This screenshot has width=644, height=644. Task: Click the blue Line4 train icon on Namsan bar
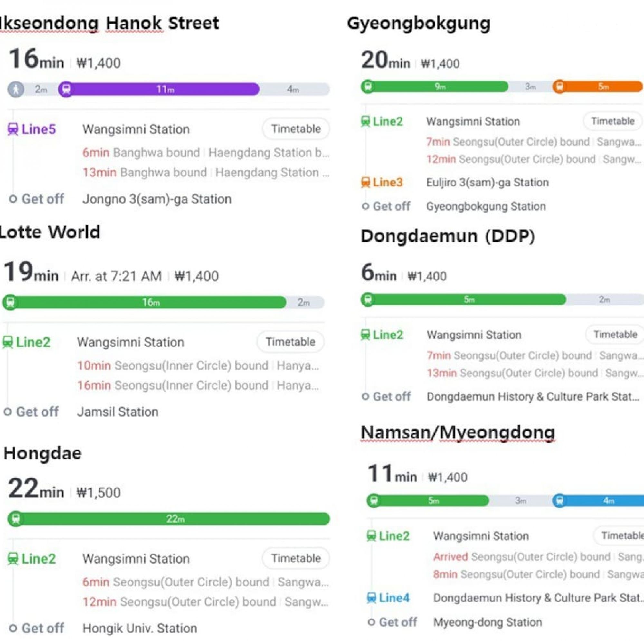560,501
